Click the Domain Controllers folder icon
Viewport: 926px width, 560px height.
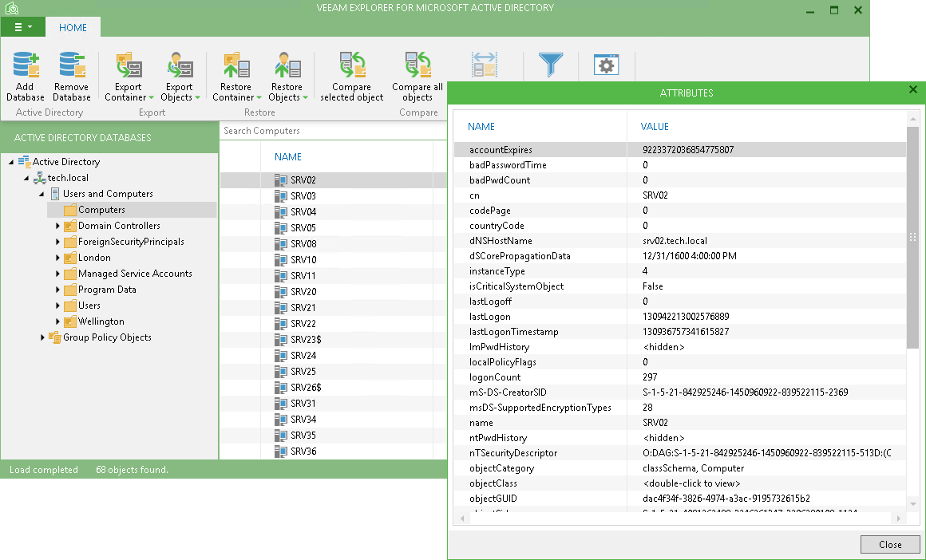[70, 226]
